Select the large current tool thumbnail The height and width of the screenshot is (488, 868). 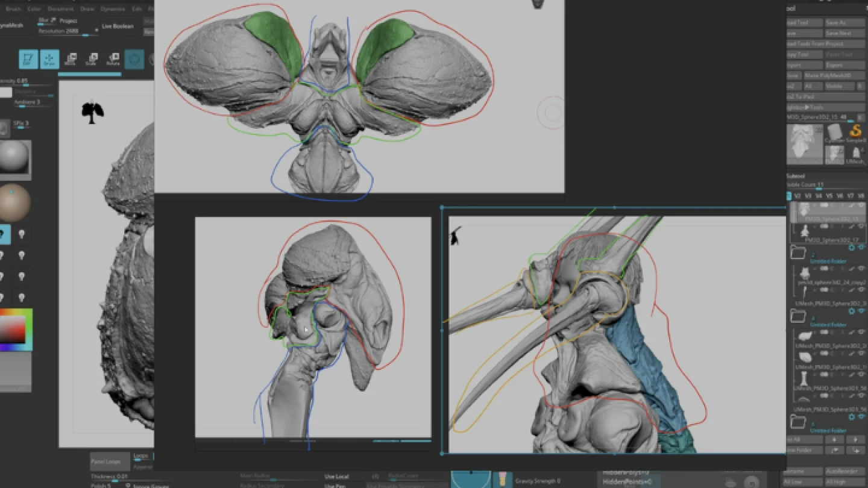pos(805,145)
